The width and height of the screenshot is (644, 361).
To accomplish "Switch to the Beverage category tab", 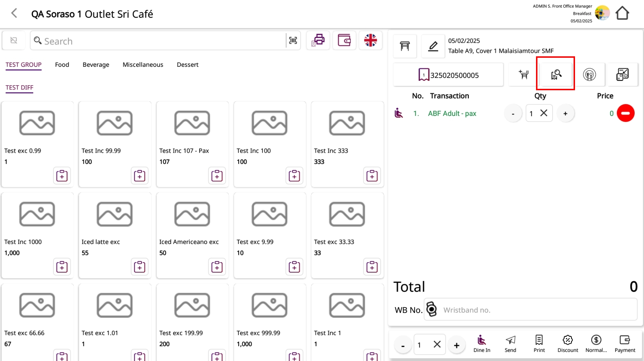I will coord(96,65).
